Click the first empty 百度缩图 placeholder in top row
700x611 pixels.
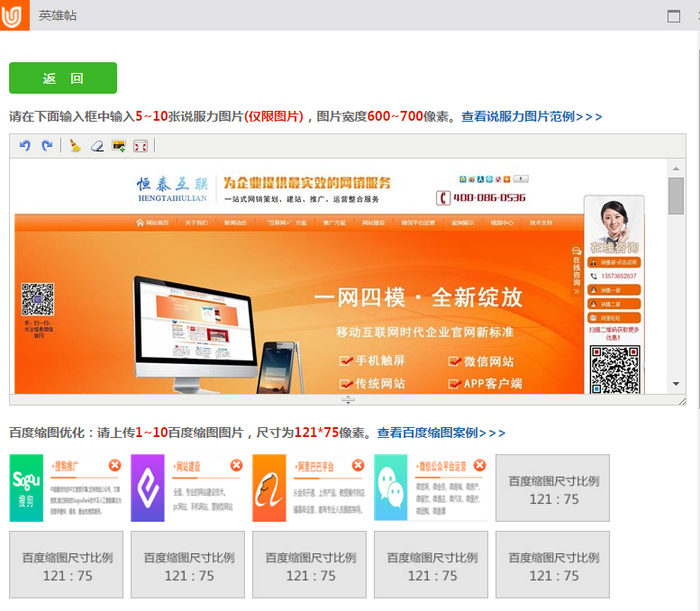click(552, 488)
